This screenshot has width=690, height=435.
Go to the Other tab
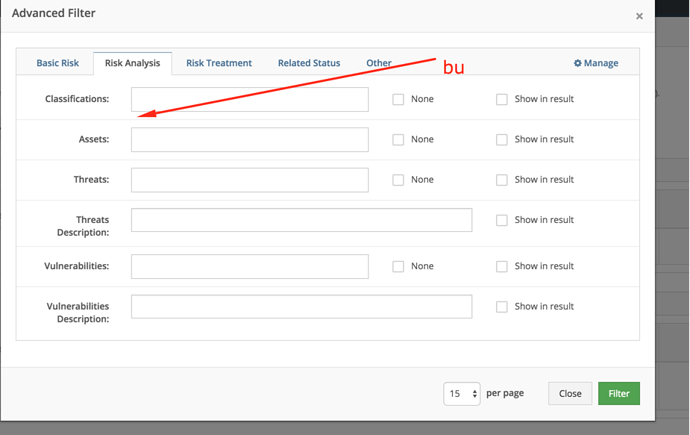[379, 63]
